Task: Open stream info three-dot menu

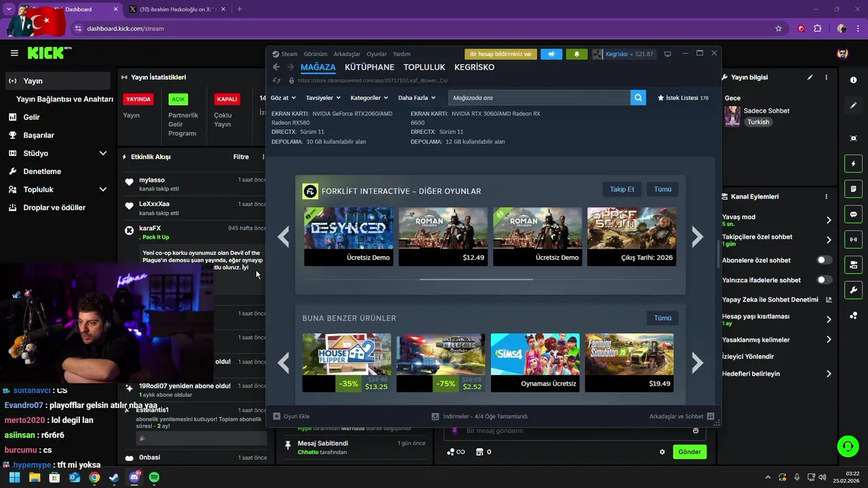Action: 826,77
